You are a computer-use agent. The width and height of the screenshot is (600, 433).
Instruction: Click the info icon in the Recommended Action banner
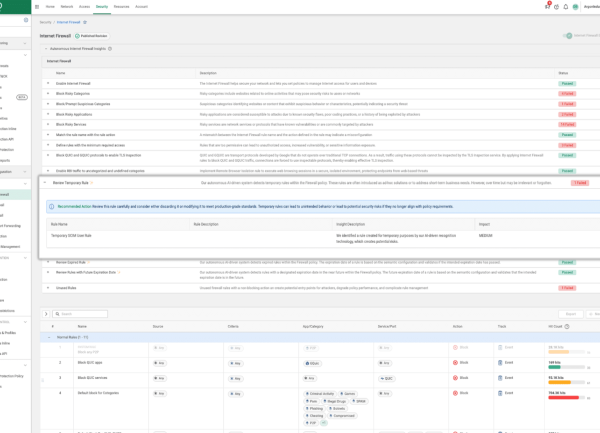52,207
